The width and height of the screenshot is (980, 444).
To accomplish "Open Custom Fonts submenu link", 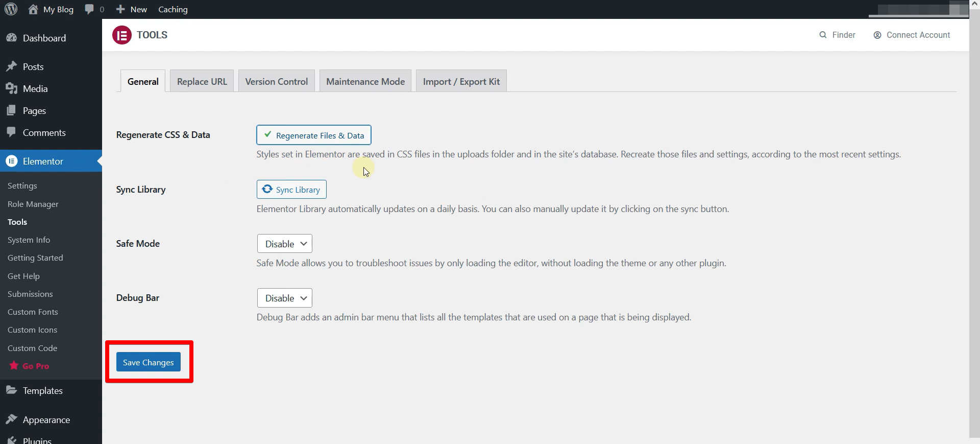I will point(33,312).
